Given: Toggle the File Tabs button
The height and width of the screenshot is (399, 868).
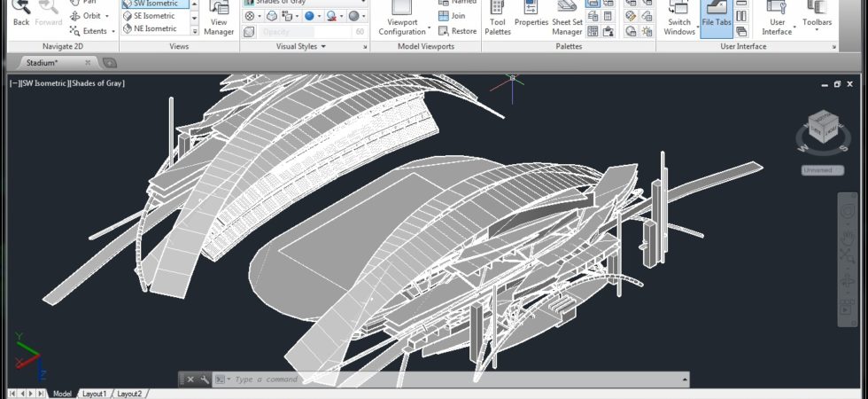Looking at the screenshot, I should 717,19.
